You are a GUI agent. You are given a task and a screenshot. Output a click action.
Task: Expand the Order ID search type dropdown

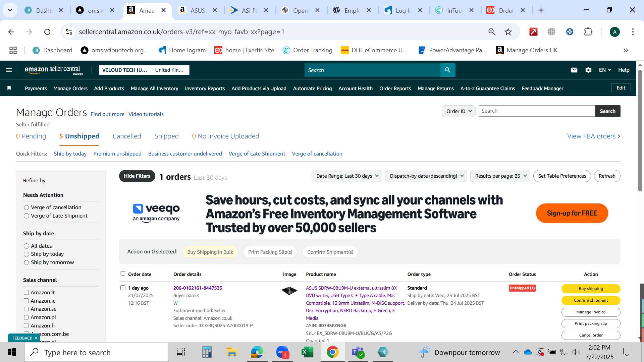[x=459, y=111]
